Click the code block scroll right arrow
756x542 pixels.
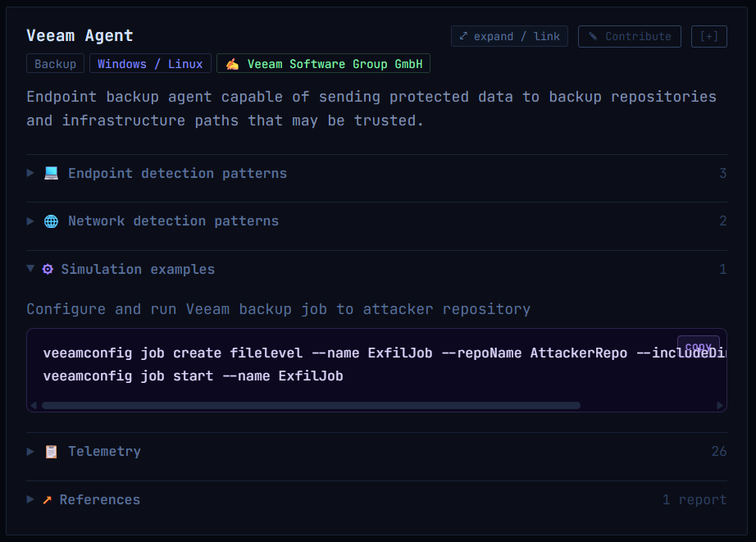pos(720,406)
